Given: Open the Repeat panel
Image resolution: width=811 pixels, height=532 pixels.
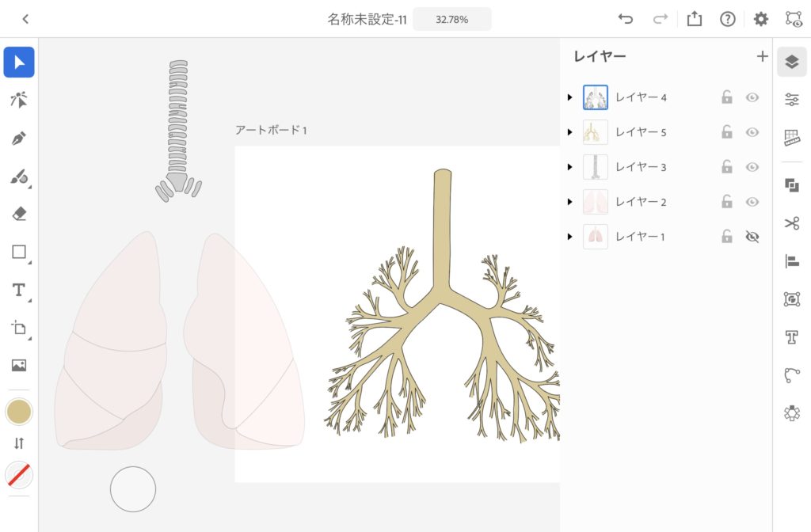Looking at the screenshot, I should tap(792, 412).
